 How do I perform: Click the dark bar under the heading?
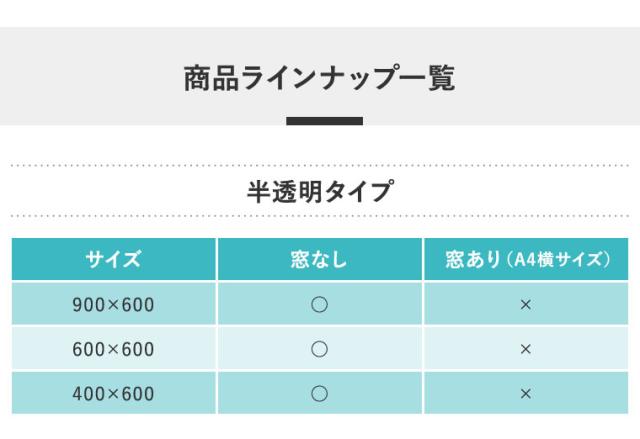324,121
